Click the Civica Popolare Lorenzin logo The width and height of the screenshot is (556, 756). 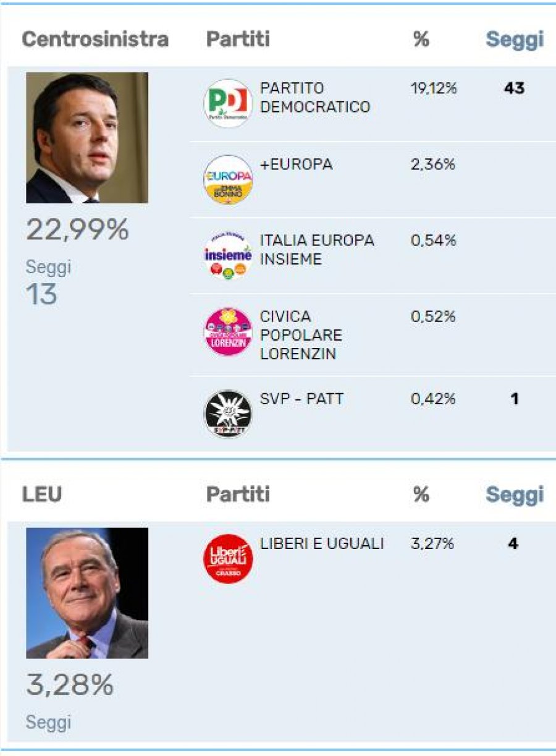(228, 332)
